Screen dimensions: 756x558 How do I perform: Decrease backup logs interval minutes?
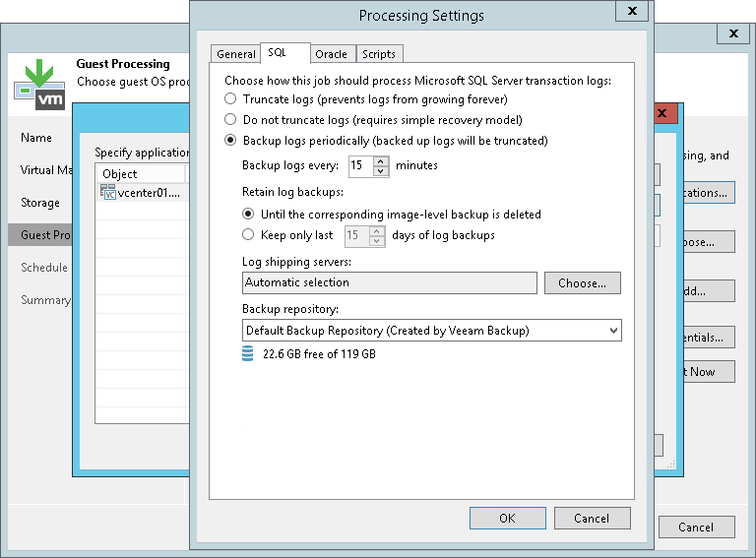[381, 170]
